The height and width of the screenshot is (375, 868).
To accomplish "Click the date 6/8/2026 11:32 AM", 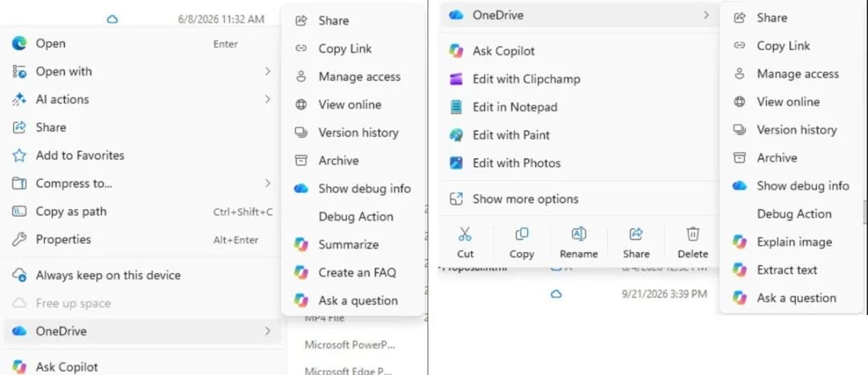I will coord(221,19).
